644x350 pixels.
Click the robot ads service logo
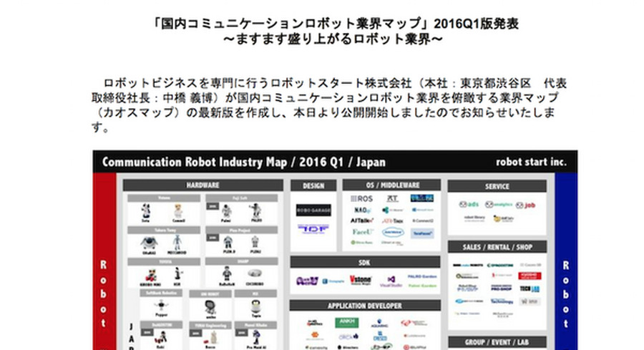click(x=469, y=204)
